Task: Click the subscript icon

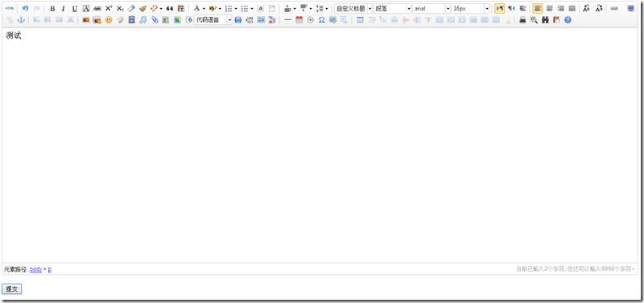Action: tap(119, 8)
